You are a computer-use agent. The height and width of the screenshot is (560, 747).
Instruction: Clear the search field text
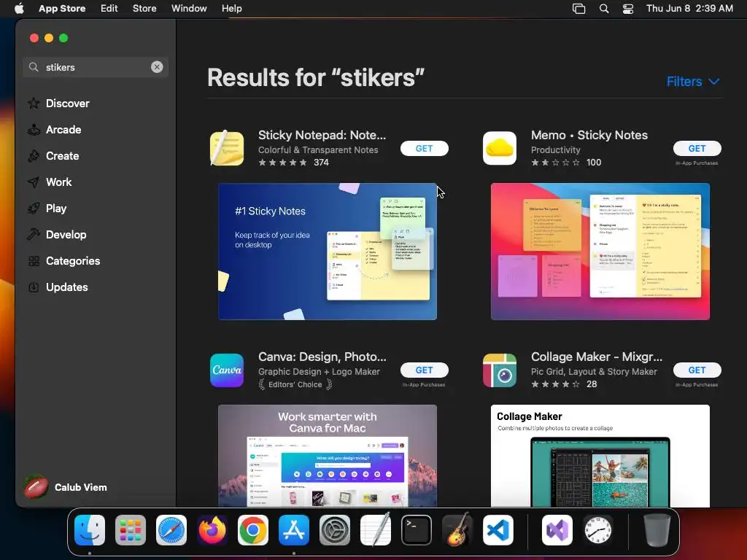coord(157,67)
